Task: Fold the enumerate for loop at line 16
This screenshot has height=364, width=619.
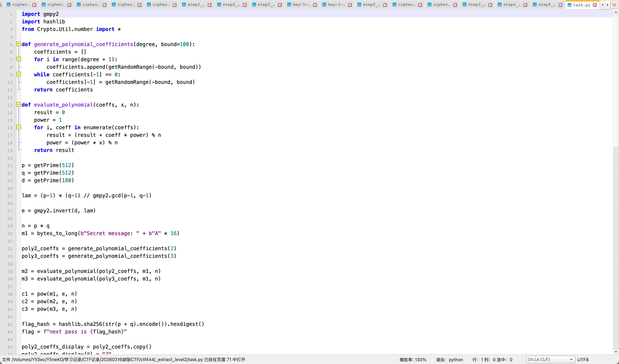Action: [x=19, y=127]
